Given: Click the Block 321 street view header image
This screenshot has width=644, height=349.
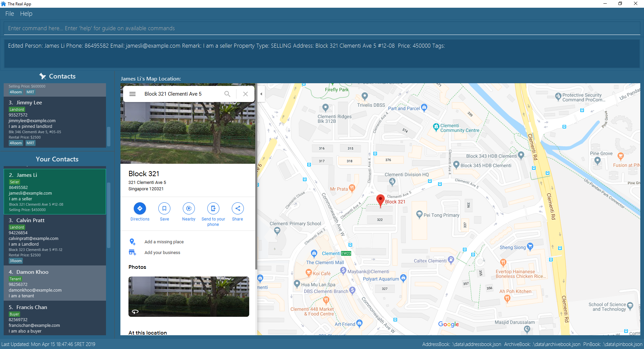Looking at the screenshot, I should coord(188,133).
